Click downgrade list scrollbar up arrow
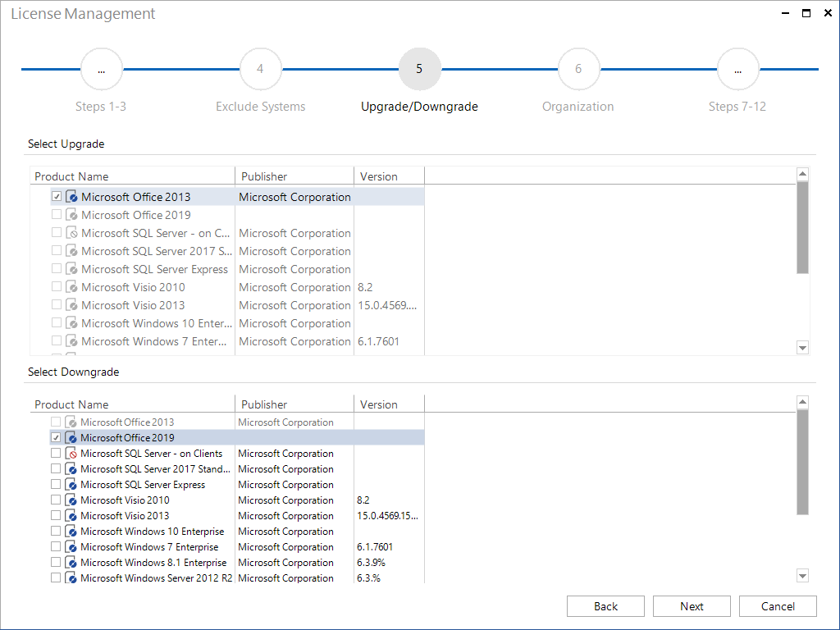Viewport: 840px width, 630px height. coord(802,402)
